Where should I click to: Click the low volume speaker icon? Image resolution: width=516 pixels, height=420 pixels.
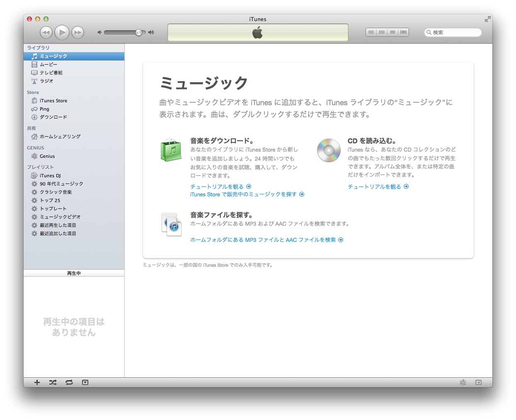99,32
